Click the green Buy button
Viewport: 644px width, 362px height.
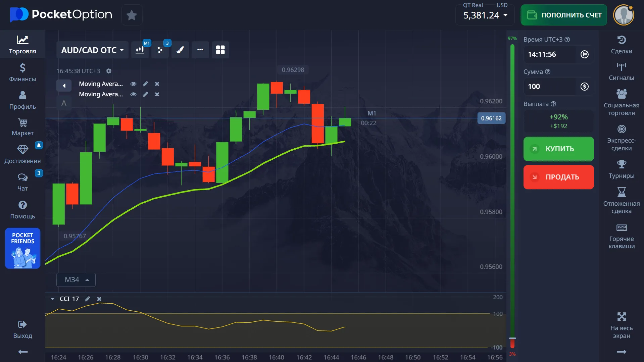[558, 149]
